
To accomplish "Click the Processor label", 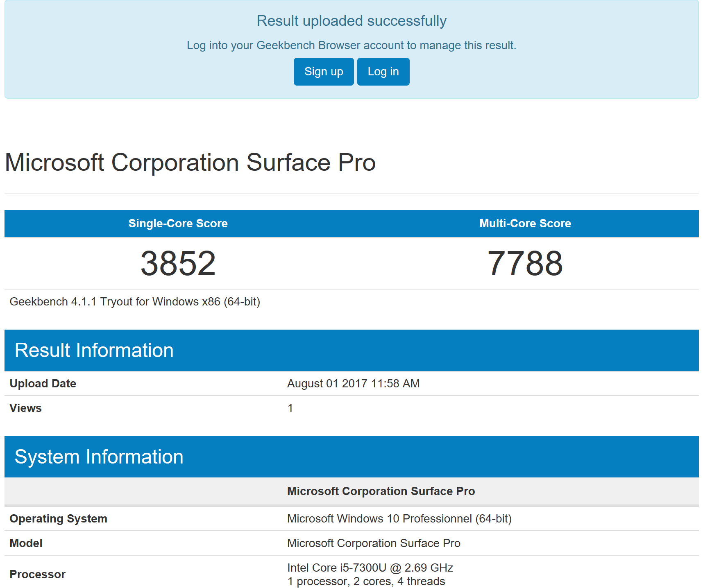I will click(38, 574).
